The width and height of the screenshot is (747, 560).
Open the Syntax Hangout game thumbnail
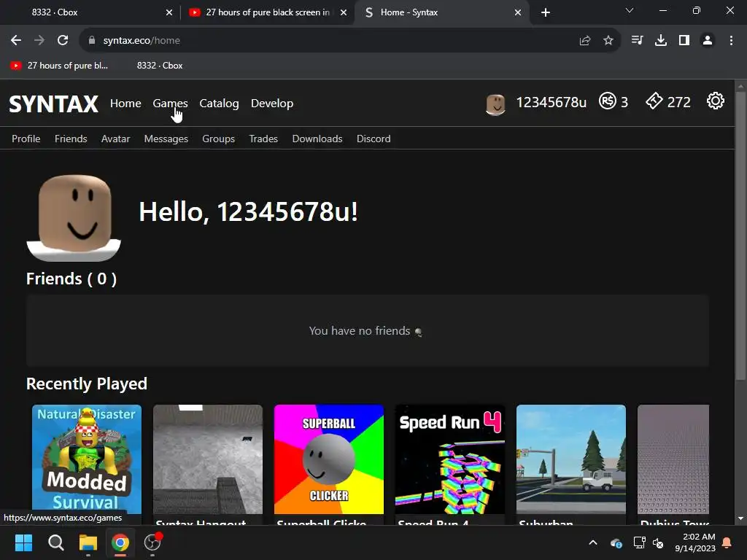click(x=208, y=459)
